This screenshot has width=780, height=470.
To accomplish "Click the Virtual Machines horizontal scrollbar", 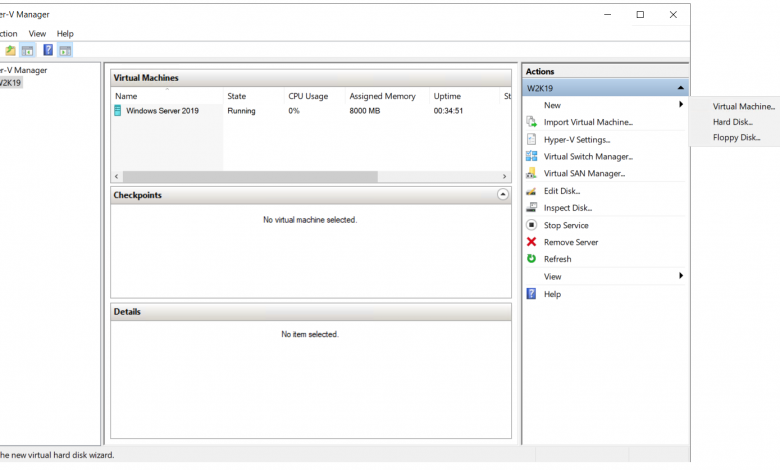I will (x=250, y=177).
